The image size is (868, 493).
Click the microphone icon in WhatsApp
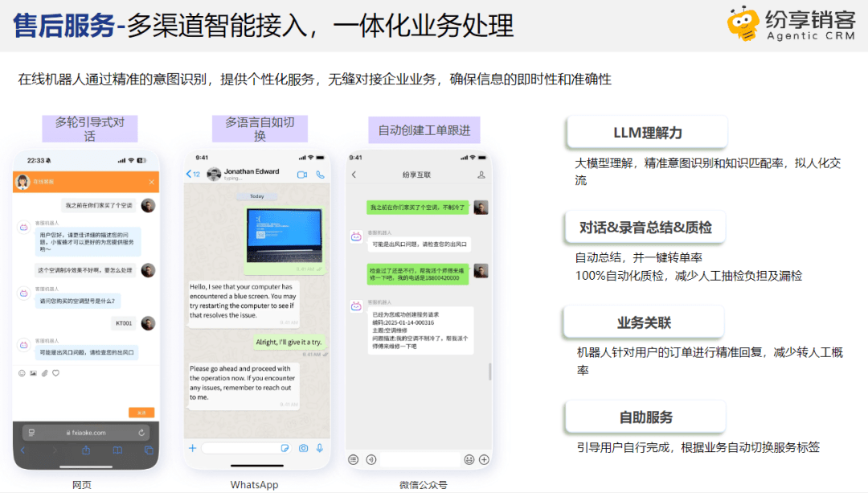320,448
